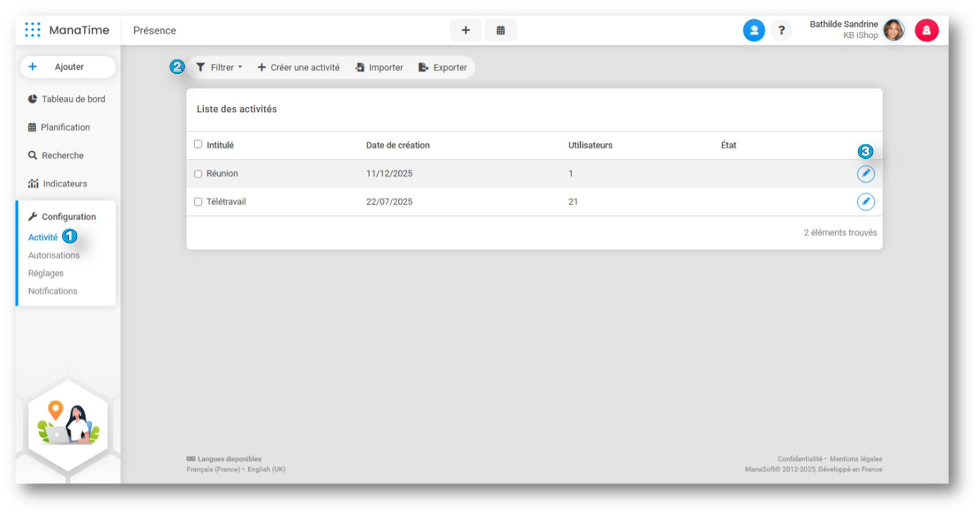The height and width of the screenshot is (515, 980).
Task: Click the plus icon in top bar
Action: click(x=466, y=30)
